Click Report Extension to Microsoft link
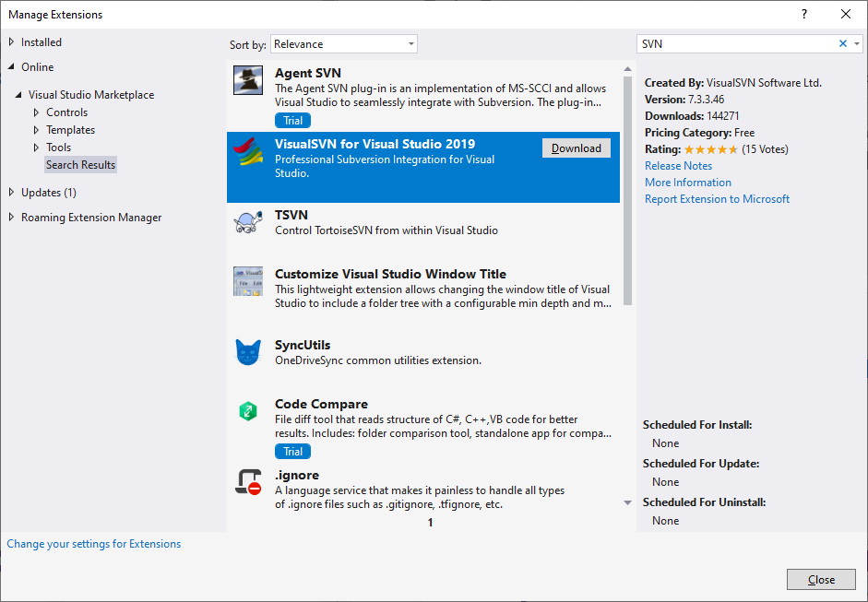This screenshot has height=602, width=868. pyautogui.click(x=717, y=199)
